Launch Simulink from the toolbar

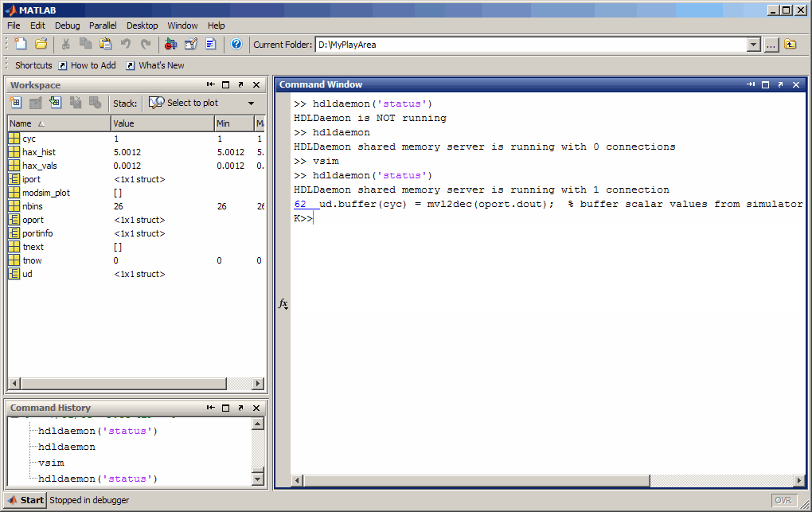coord(170,44)
